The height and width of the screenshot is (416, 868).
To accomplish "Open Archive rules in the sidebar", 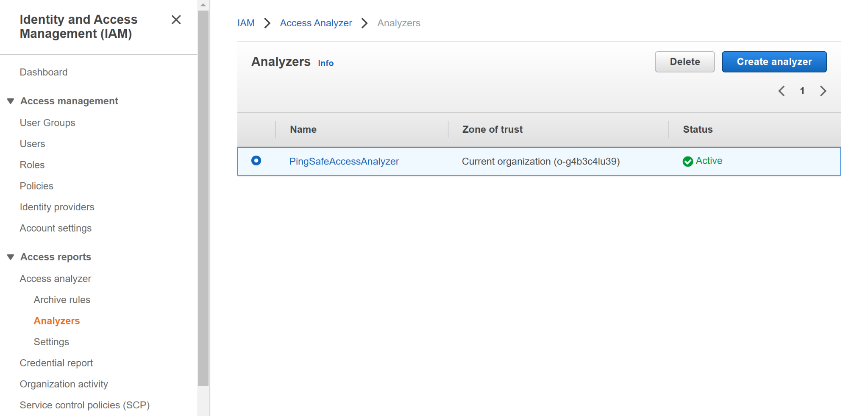I will (x=62, y=300).
